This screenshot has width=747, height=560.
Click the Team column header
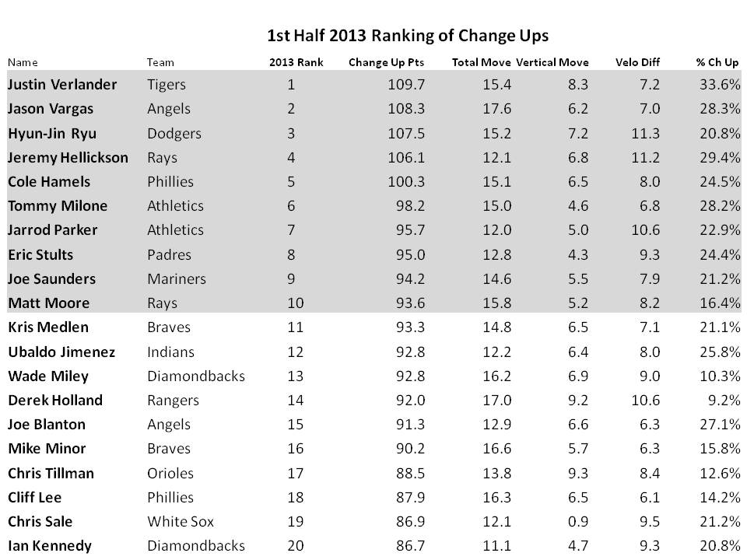[x=160, y=62]
